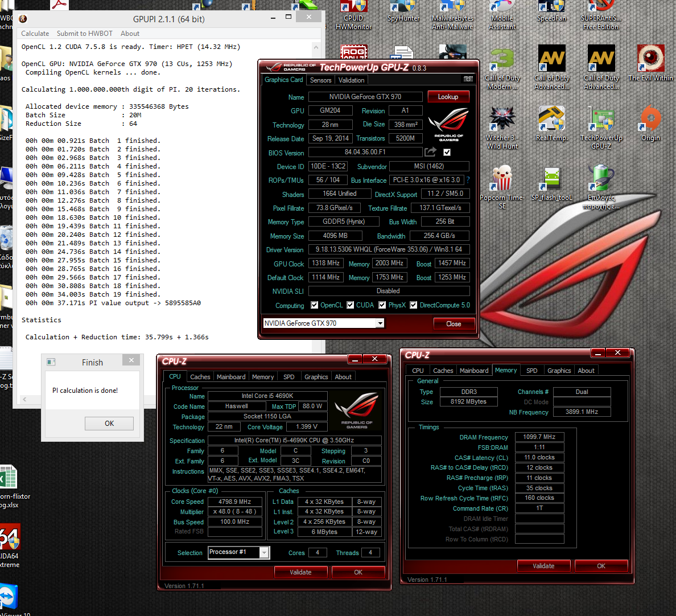The height and width of the screenshot is (616, 676).
Task: Toggle the UEFI checkbox beside BIOS Version
Action: (x=447, y=152)
